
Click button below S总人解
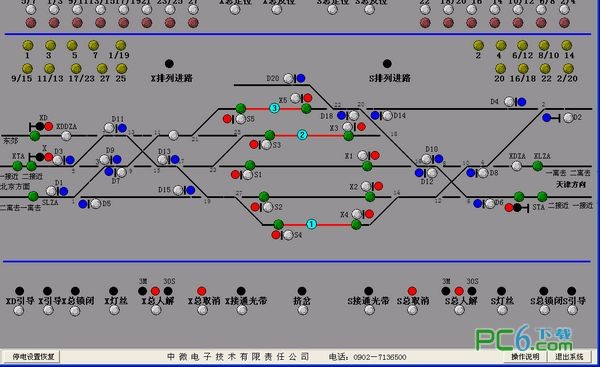459,310
